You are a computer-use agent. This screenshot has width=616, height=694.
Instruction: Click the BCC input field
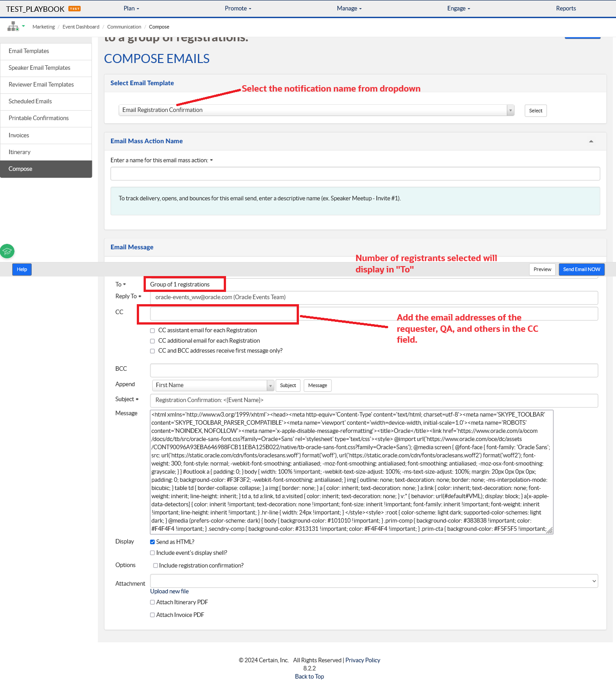click(x=374, y=370)
